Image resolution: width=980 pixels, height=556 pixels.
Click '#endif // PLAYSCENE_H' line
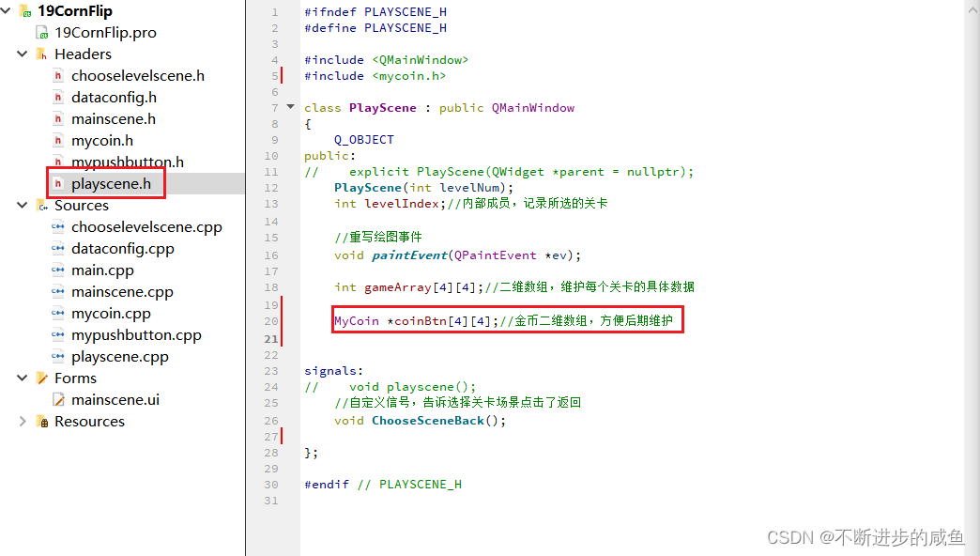pyautogui.click(x=382, y=485)
